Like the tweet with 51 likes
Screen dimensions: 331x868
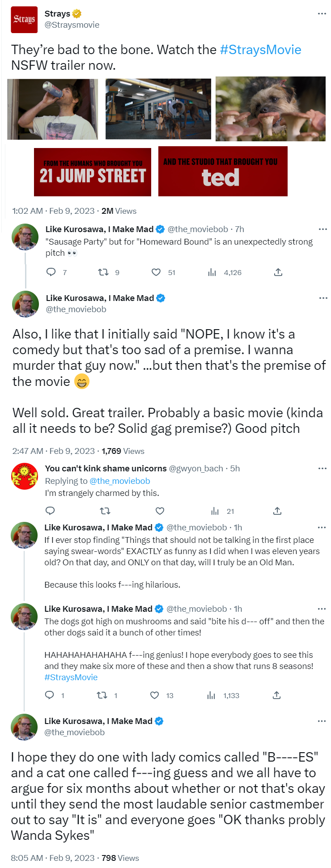[156, 272]
